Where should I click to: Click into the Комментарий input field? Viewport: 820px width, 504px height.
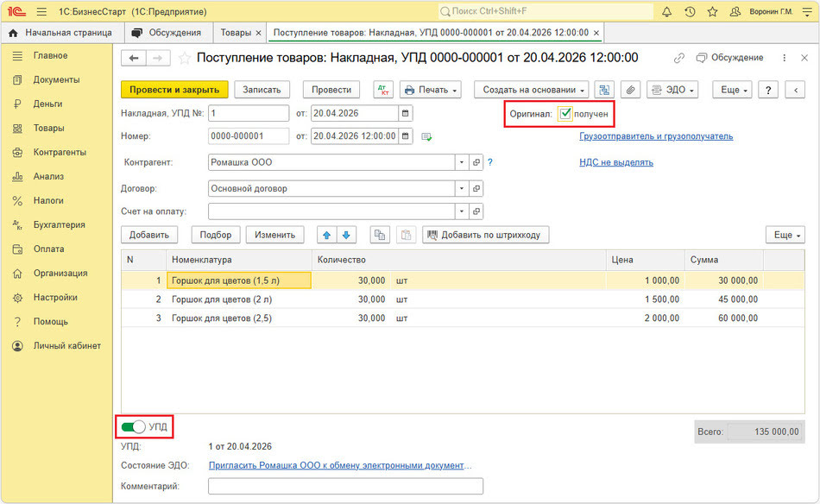(x=345, y=486)
